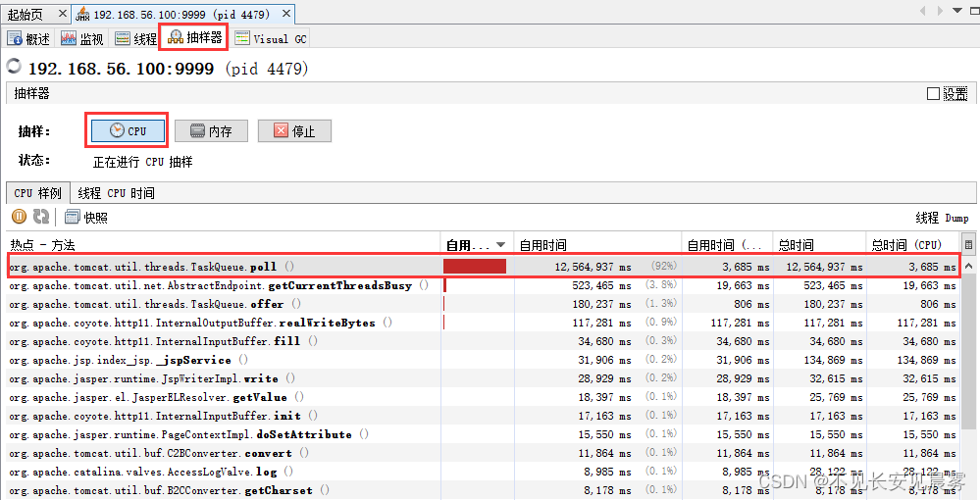The width and height of the screenshot is (980, 500).
Task: Pause live results with the pause icon
Action: pos(20,217)
